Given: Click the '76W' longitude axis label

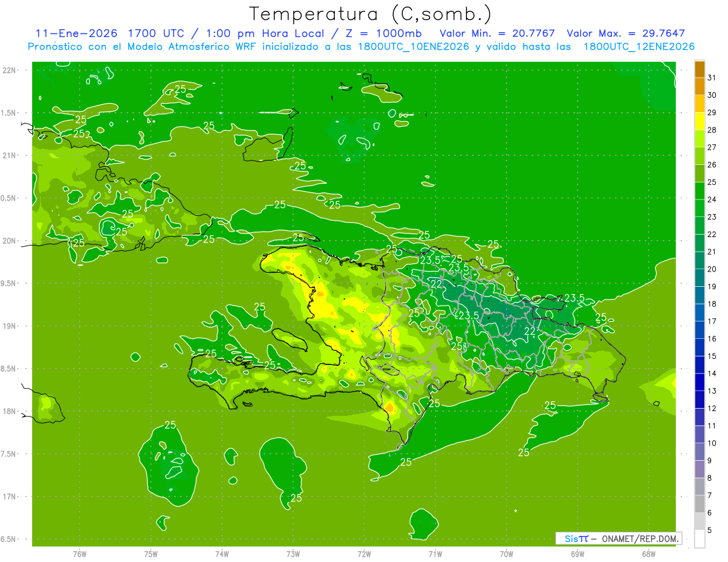Looking at the screenshot, I should 79,554.
